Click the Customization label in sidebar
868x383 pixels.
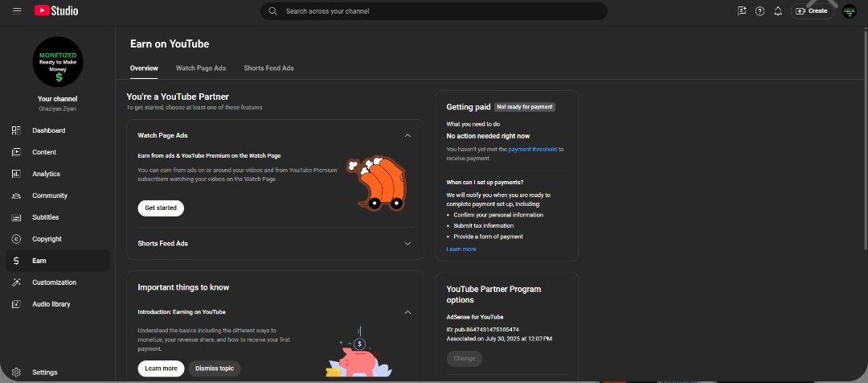point(55,282)
